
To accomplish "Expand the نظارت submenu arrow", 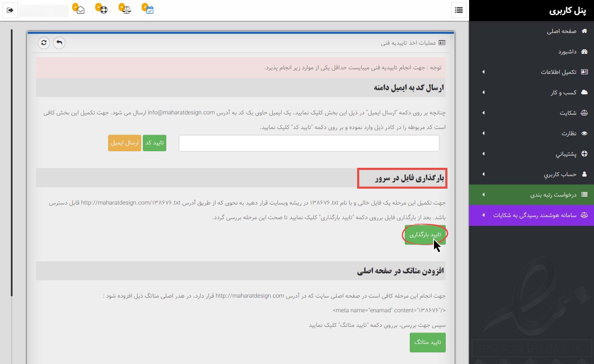I will tap(483, 133).
